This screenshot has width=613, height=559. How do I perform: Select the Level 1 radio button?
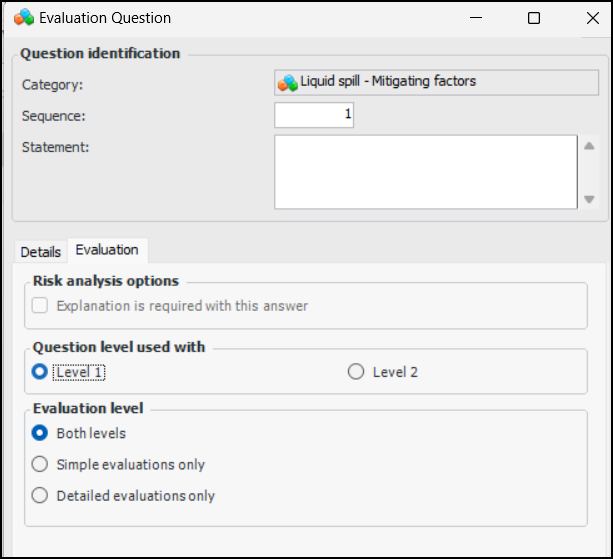click(x=41, y=372)
